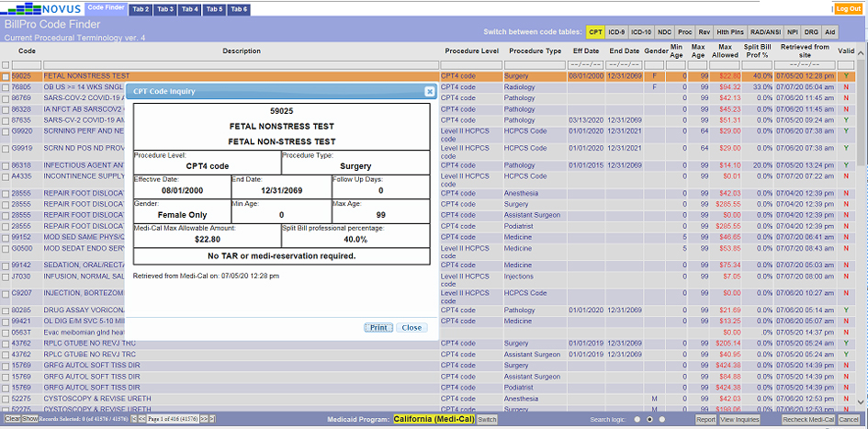Image resolution: width=868 pixels, height=429 pixels.
Task: Open the Aid code table
Action: [x=829, y=32]
